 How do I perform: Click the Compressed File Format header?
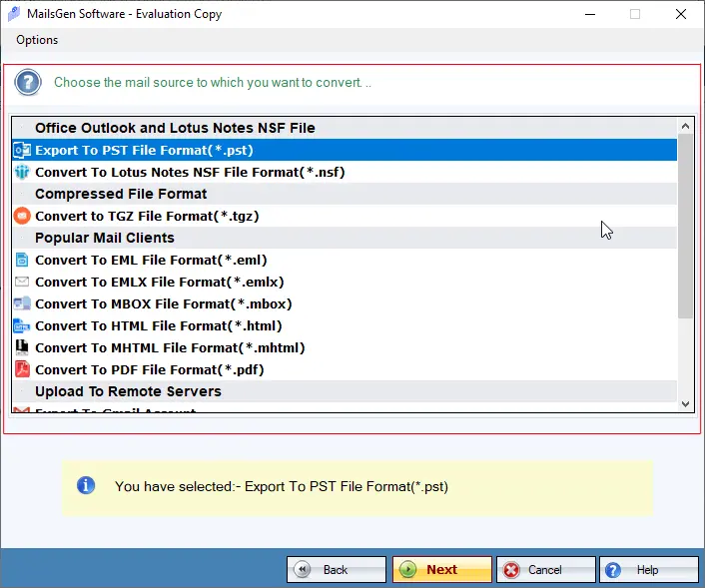tap(345, 194)
